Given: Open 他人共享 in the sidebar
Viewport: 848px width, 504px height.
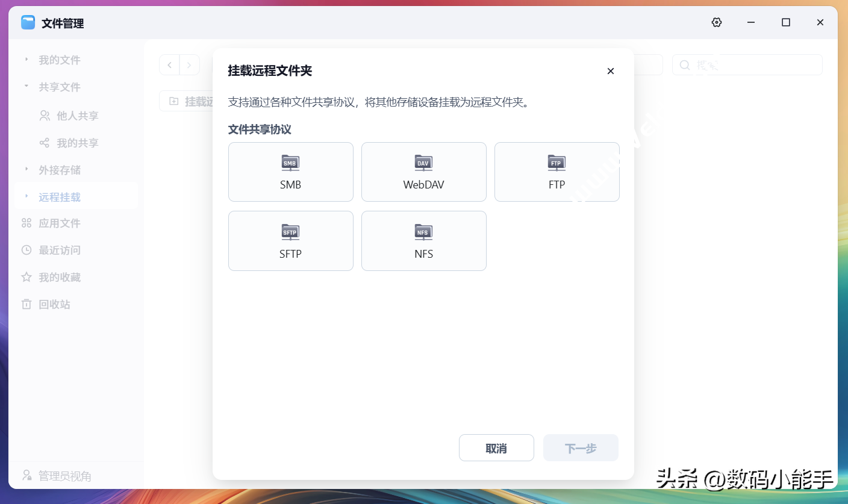Looking at the screenshot, I should [x=69, y=116].
